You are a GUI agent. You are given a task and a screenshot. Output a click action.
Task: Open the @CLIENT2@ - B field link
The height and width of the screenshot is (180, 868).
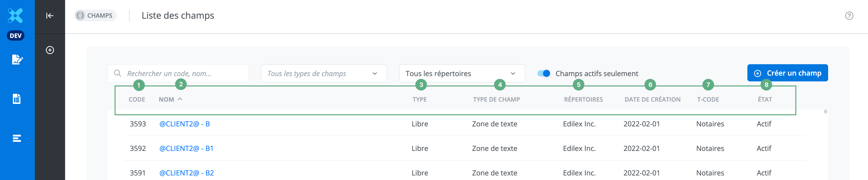pyautogui.click(x=184, y=124)
